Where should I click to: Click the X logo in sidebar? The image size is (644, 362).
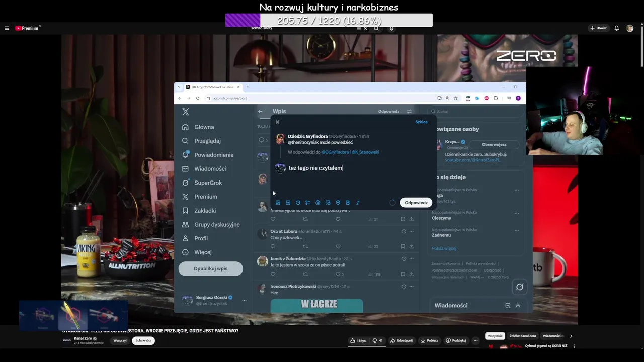tap(186, 112)
